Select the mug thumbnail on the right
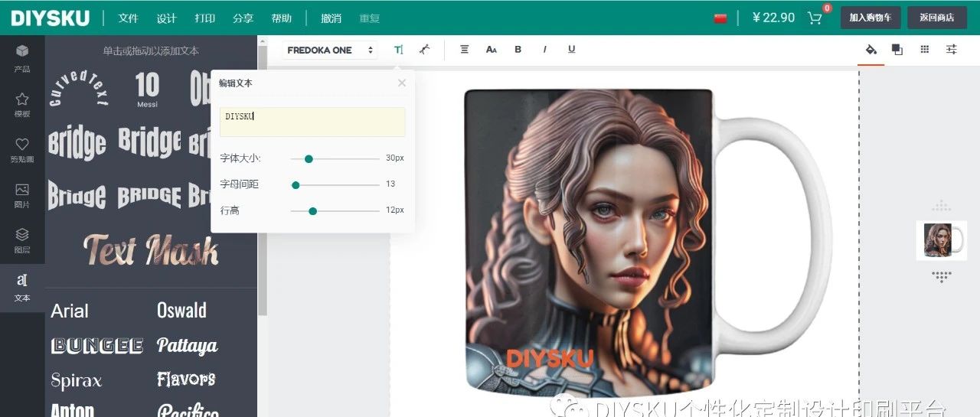The height and width of the screenshot is (417, 980). click(942, 240)
